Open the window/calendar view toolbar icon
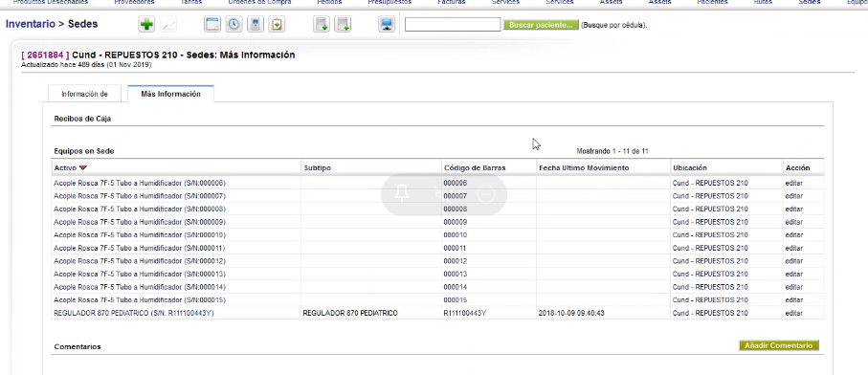 [x=212, y=24]
